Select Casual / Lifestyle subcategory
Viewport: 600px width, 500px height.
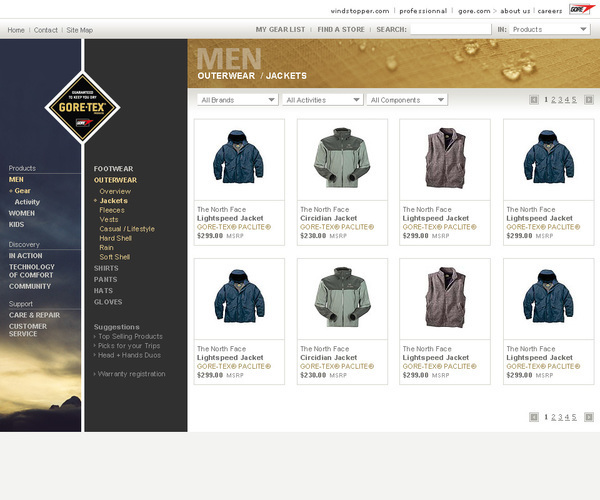127,229
